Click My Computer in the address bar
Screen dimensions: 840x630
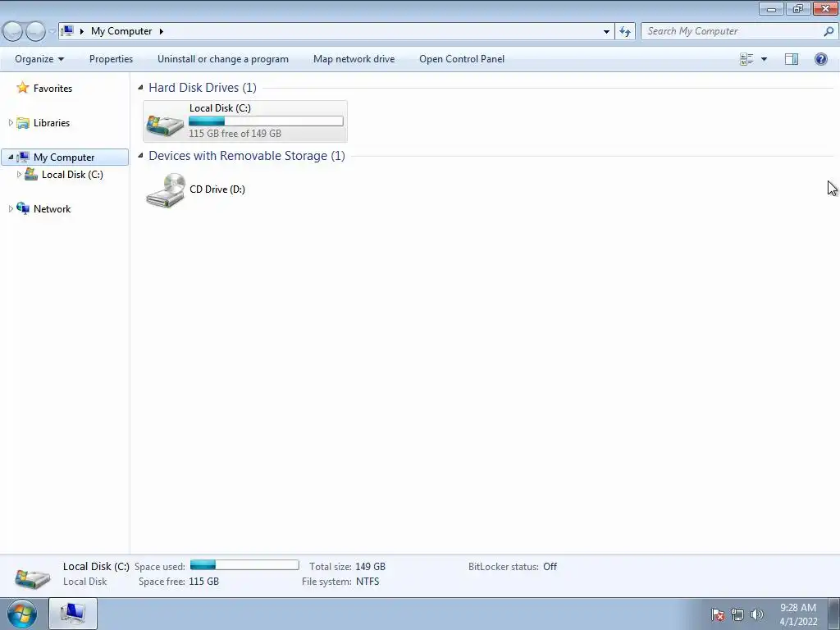point(121,31)
